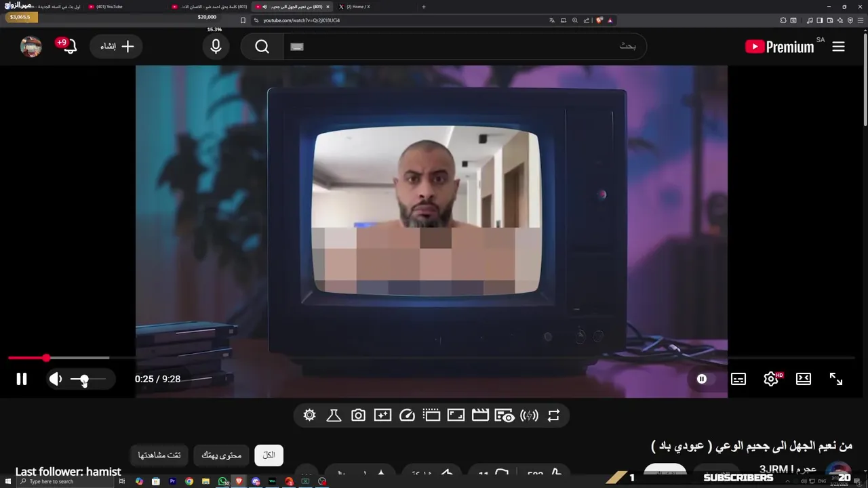Open the playback speed gauge icon

pyautogui.click(x=407, y=415)
